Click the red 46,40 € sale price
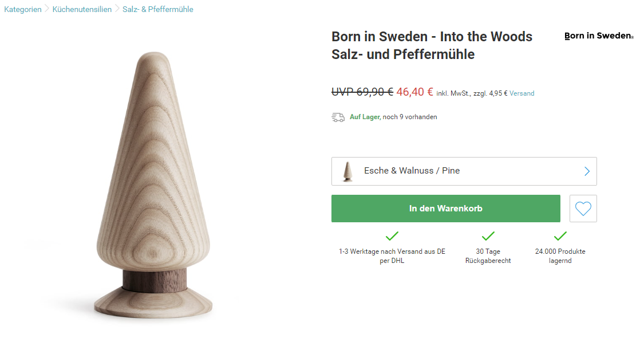The width and height of the screenshot is (644, 342). tap(414, 92)
